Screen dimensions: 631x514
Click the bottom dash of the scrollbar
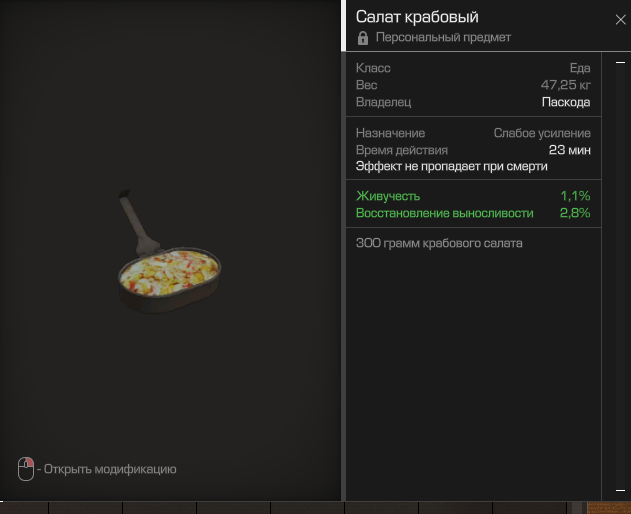[620, 490]
